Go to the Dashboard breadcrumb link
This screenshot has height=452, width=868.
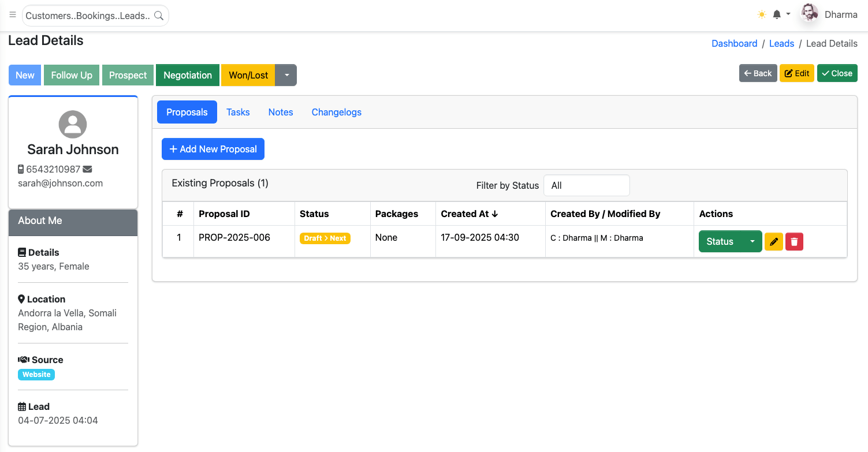(734, 43)
